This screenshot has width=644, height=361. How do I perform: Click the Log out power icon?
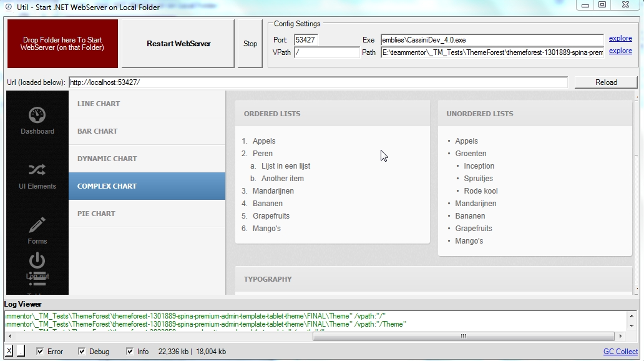point(37,260)
